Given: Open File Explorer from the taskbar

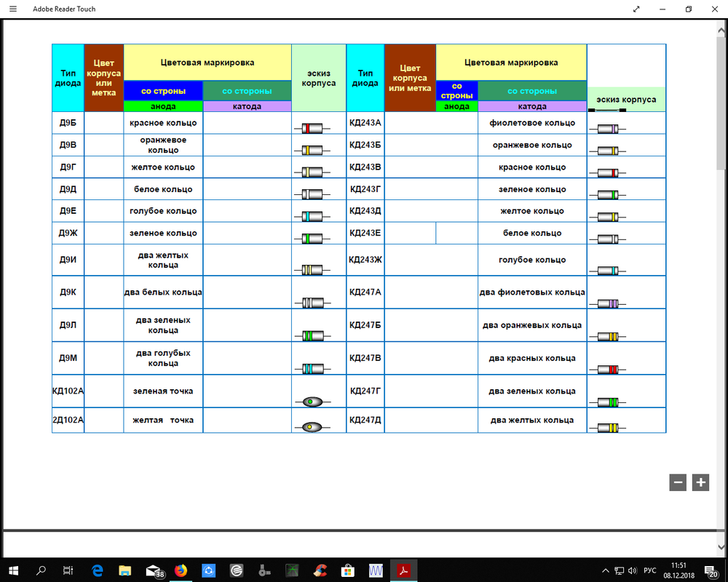Looking at the screenshot, I should point(125,570).
